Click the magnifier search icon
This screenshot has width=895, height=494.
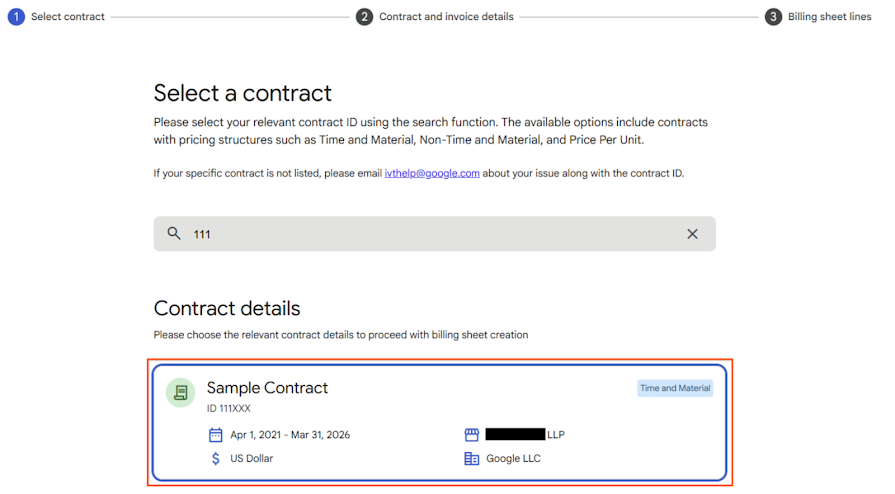tap(174, 233)
